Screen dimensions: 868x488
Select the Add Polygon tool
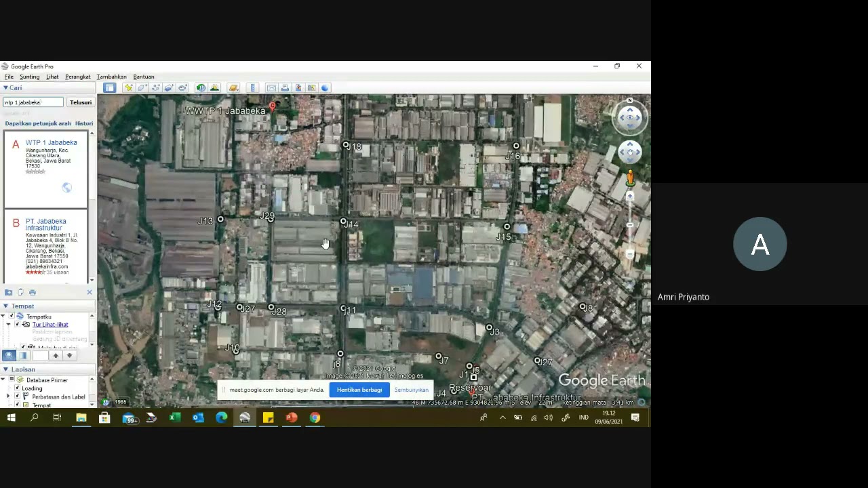tap(142, 87)
